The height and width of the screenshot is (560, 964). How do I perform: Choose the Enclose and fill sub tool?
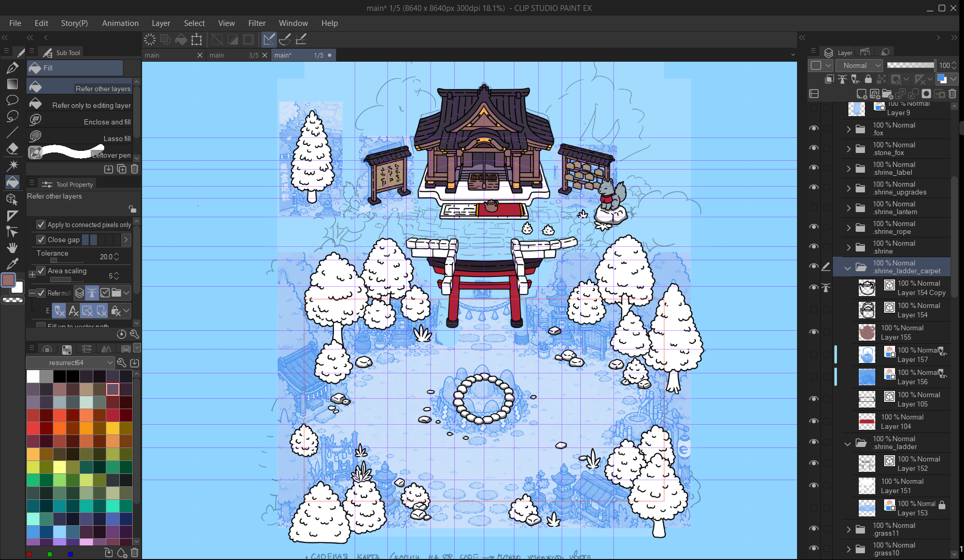(x=81, y=121)
